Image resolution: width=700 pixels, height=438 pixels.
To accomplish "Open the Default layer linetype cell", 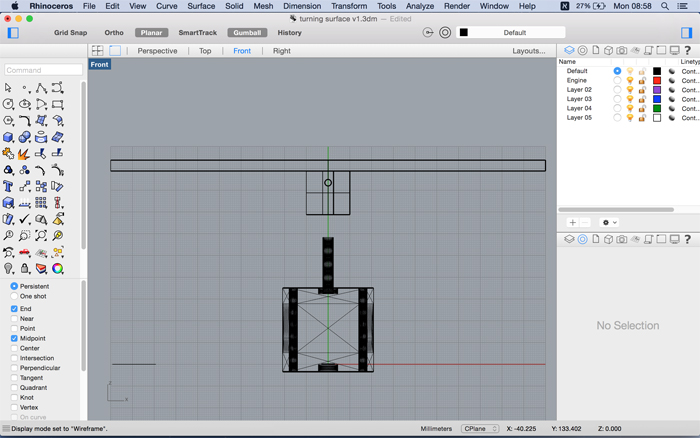I will click(689, 71).
